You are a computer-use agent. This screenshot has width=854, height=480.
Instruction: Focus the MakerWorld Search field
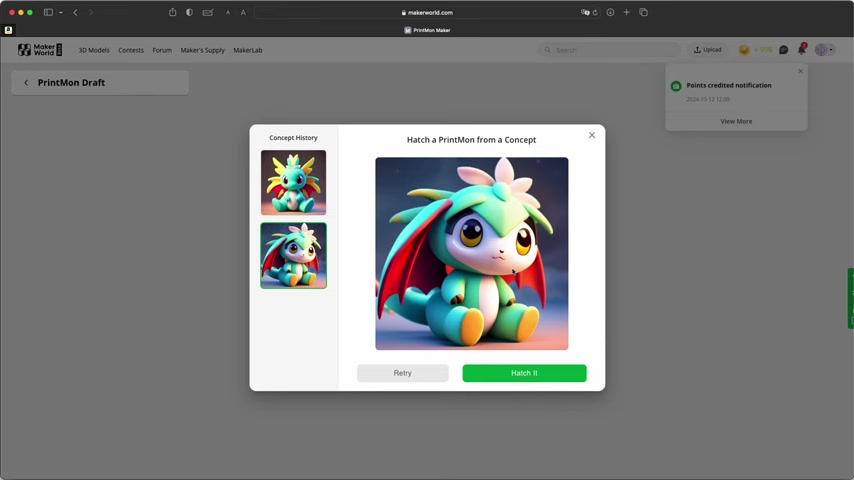coord(609,50)
